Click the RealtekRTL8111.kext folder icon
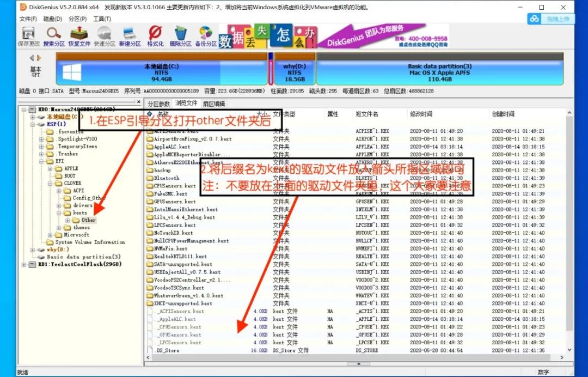Screen dimensions: 588x377 pos(150,256)
